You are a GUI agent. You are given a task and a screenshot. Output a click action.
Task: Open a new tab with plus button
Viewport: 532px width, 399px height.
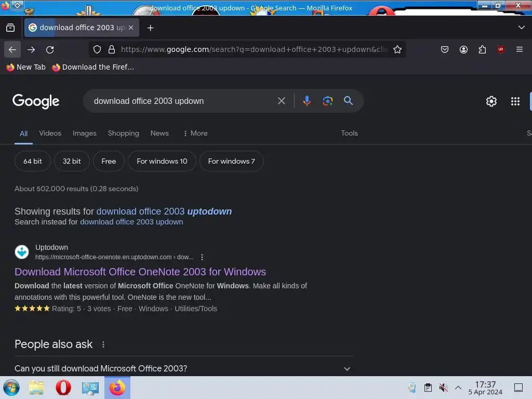(x=150, y=28)
